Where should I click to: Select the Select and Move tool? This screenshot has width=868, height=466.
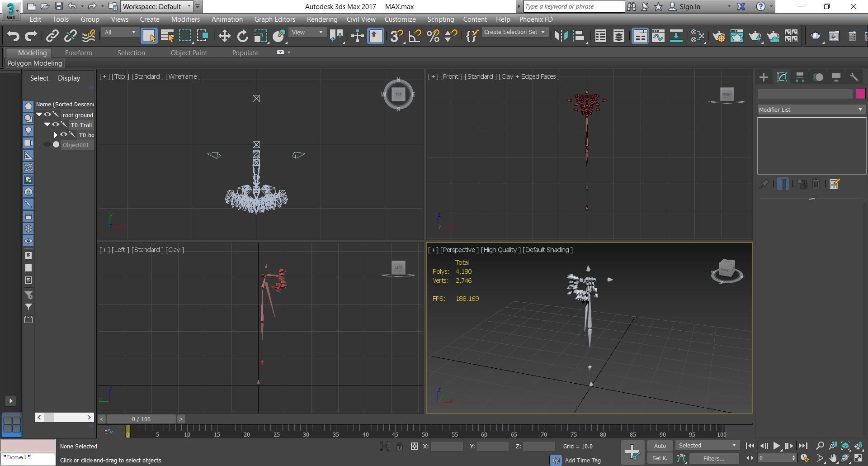click(224, 36)
